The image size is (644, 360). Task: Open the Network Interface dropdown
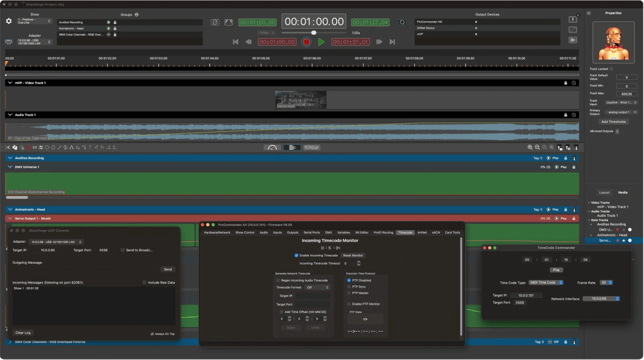pyautogui.click(x=601, y=299)
